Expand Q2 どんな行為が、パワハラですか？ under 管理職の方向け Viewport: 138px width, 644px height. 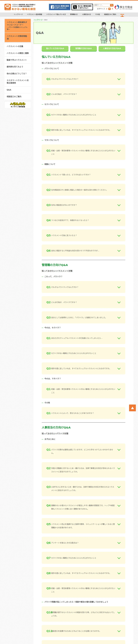[x=83, y=302]
